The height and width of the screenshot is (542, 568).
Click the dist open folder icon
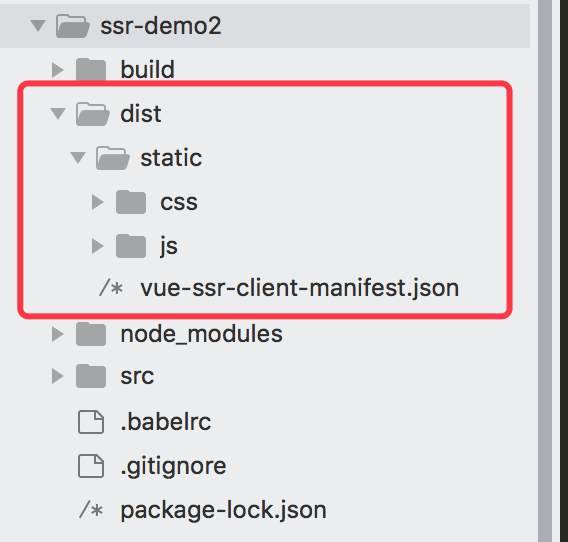click(93, 114)
